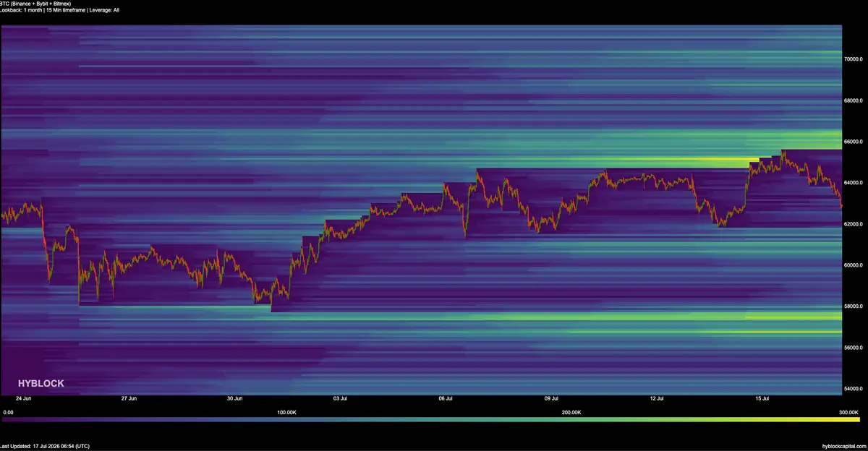This screenshot has height=451, width=868.
Task: Click the 'Lookback: 1 month' label
Action: point(21,12)
